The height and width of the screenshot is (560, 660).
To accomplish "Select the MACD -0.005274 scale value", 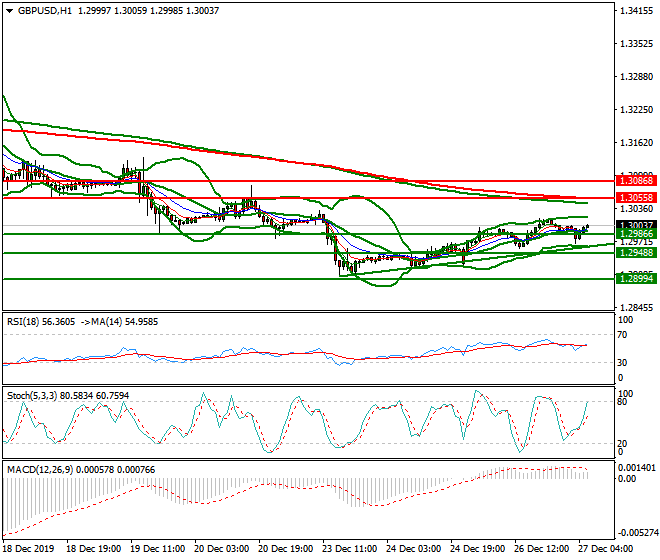I will 637,534.
